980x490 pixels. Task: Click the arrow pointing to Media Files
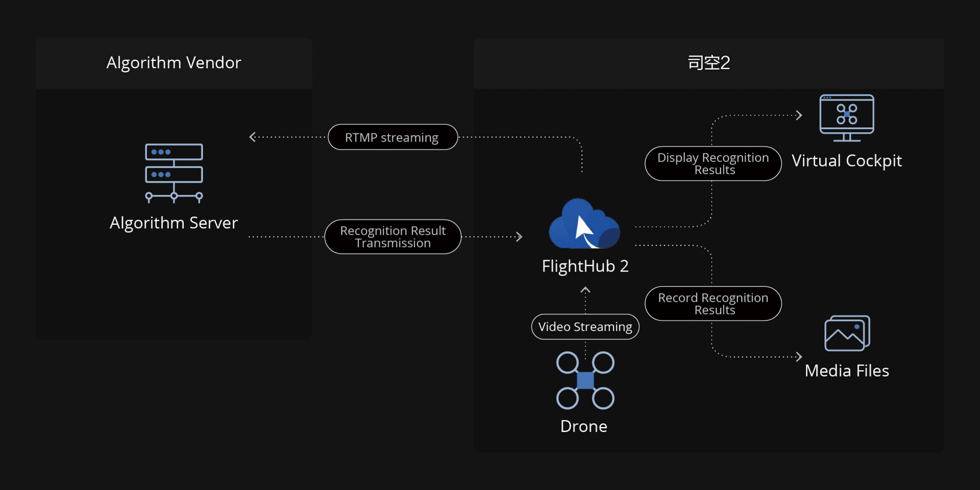(799, 357)
